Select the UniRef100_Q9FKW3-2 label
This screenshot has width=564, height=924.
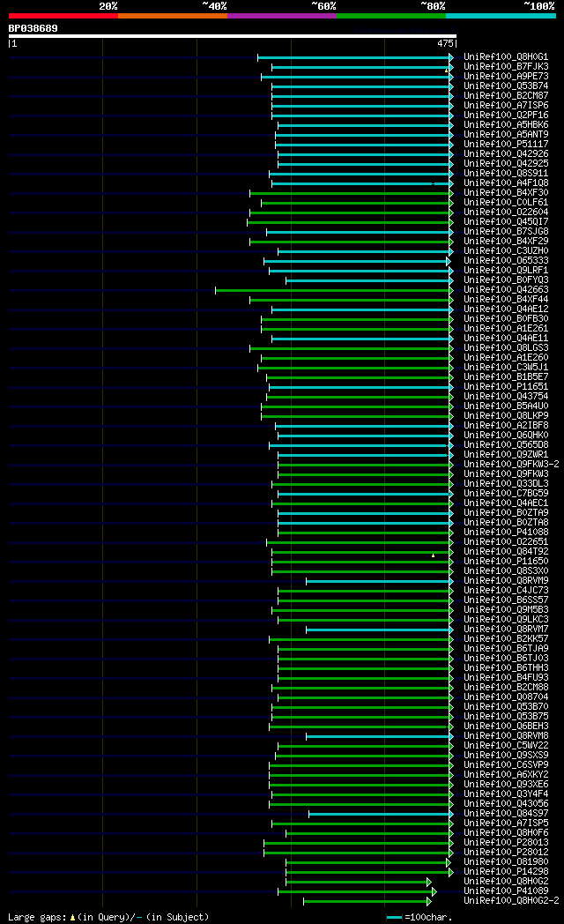(511, 465)
